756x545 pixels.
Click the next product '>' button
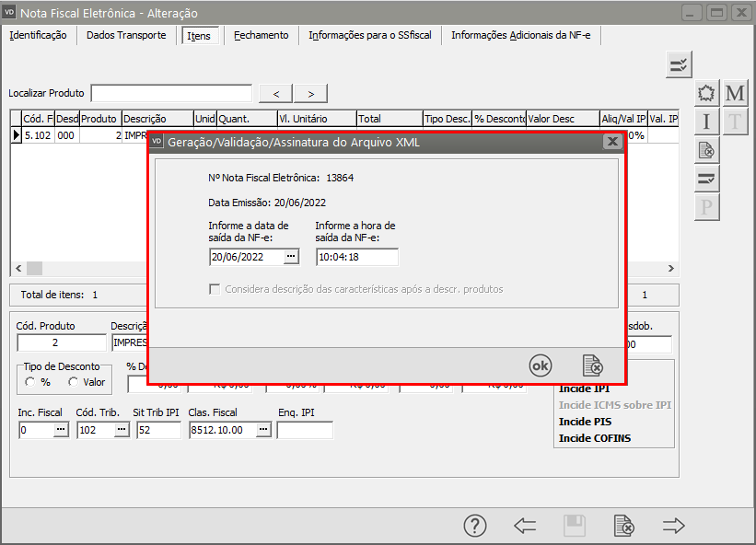tap(311, 93)
